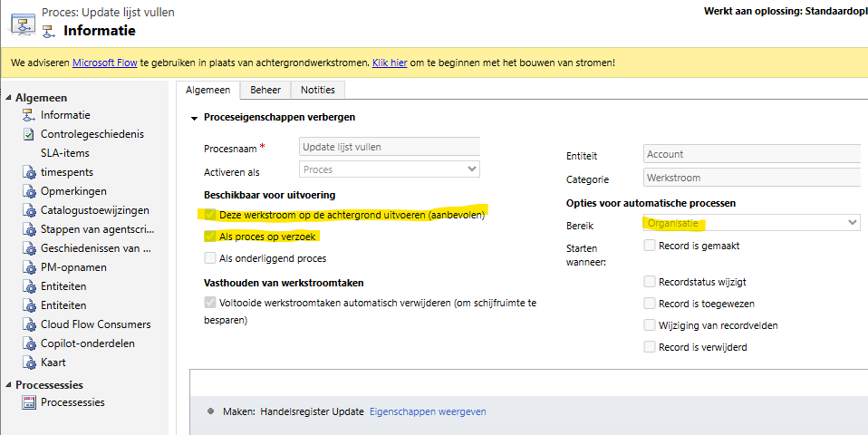Switch to the Beheer tab

click(265, 90)
